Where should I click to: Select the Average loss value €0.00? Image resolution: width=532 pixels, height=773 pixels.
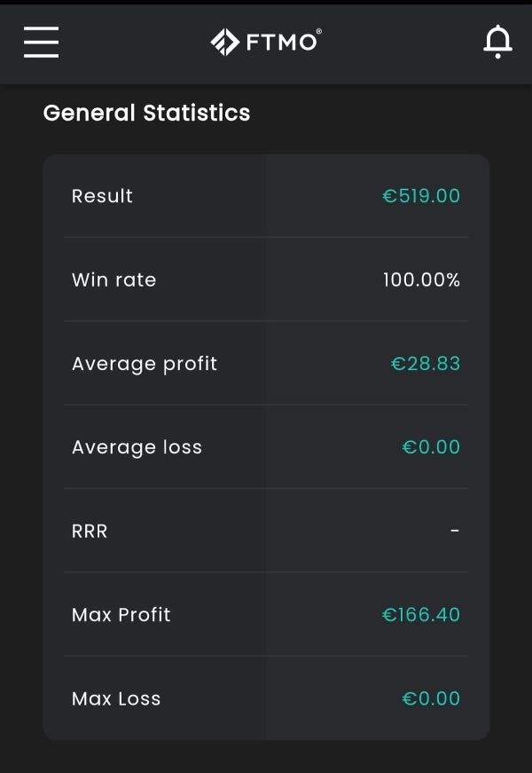(x=431, y=447)
